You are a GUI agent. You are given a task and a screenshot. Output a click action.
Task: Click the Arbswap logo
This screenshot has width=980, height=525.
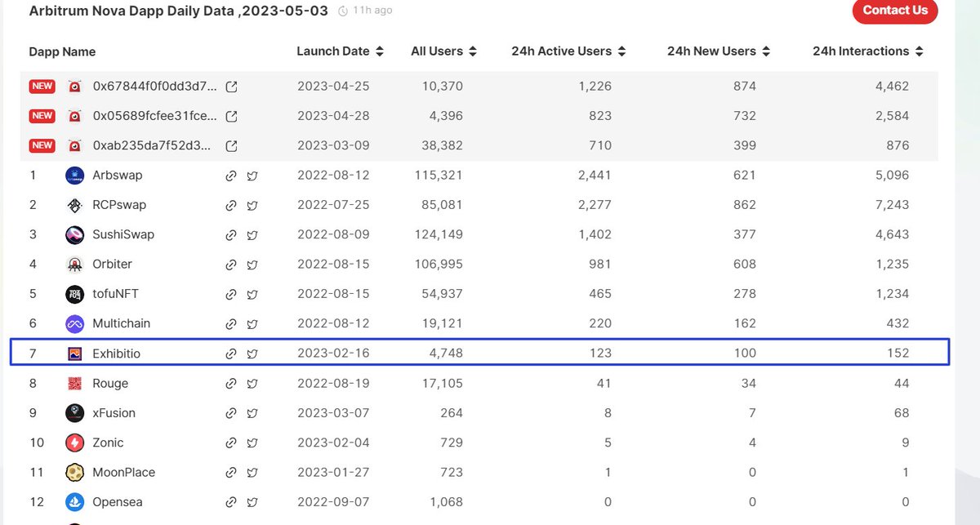click(x=74, y=176)
